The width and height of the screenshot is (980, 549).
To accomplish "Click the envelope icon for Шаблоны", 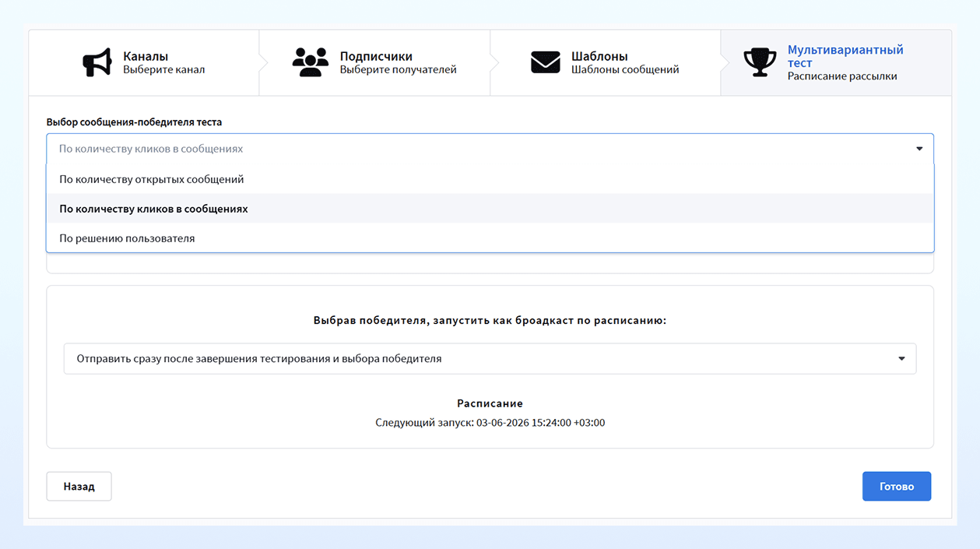I will (x=546, y=62).
